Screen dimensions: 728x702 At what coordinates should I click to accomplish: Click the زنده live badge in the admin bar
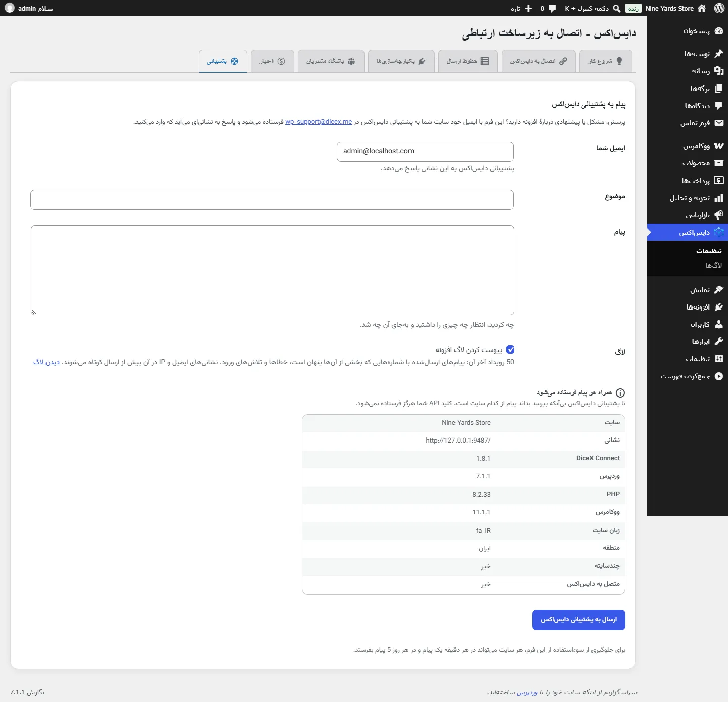(633, 9)
